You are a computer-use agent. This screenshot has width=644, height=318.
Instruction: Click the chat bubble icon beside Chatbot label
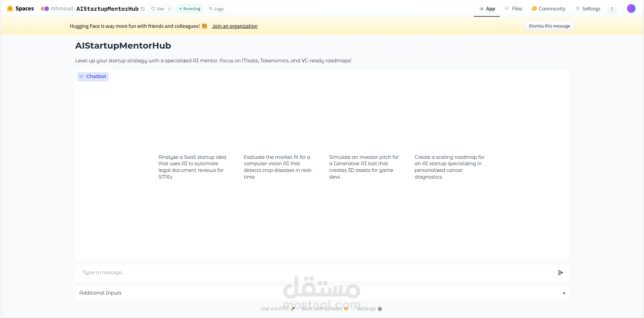82,76
